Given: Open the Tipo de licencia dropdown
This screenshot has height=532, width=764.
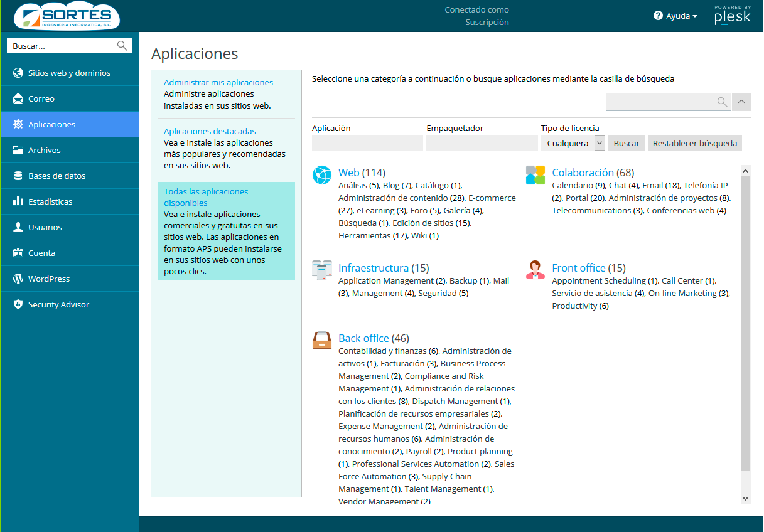Looking at the screenshot, I should (x=573, y=143).
